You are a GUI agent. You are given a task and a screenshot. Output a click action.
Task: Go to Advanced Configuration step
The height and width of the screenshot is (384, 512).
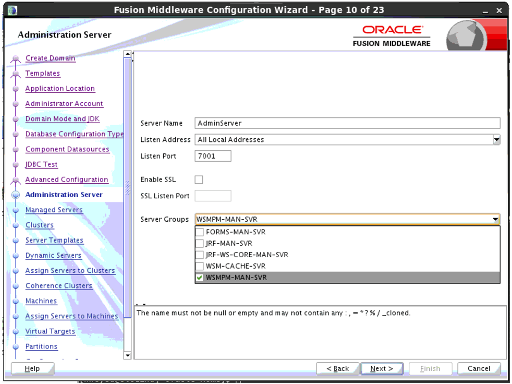(67, 179)
